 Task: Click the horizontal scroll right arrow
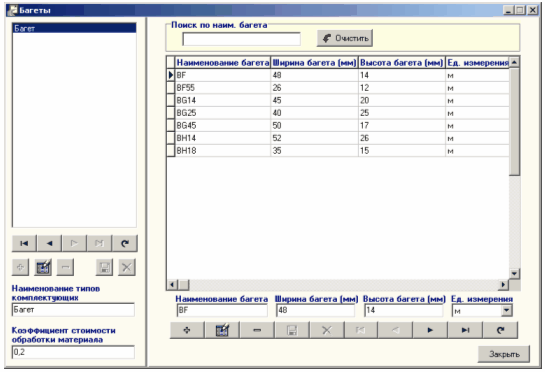(x=503, y=285)
